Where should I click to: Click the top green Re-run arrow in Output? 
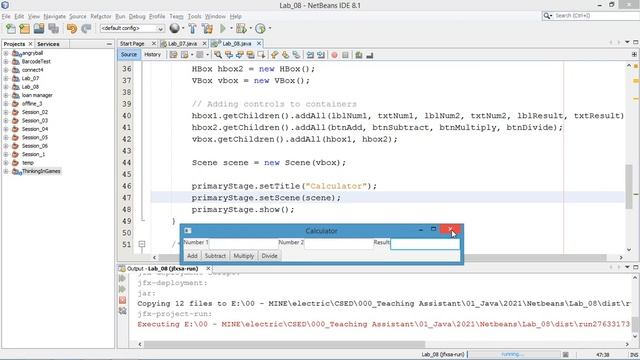(122, 278)
